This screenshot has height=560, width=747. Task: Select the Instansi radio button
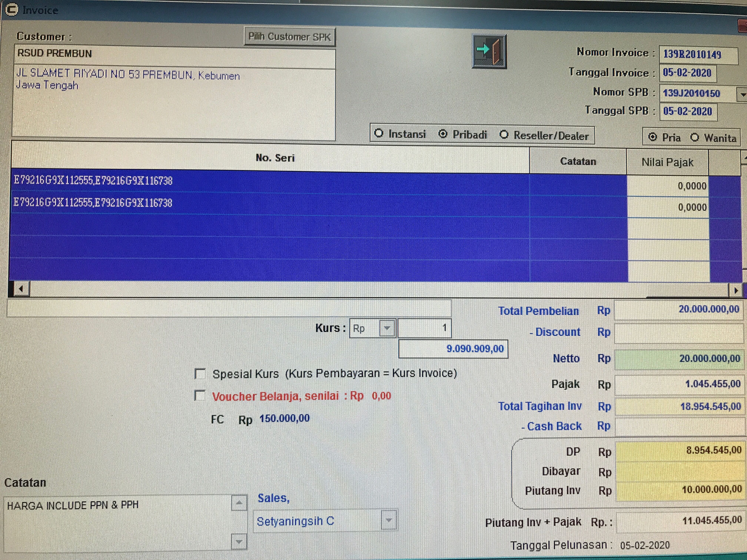[x=379, y=133]
